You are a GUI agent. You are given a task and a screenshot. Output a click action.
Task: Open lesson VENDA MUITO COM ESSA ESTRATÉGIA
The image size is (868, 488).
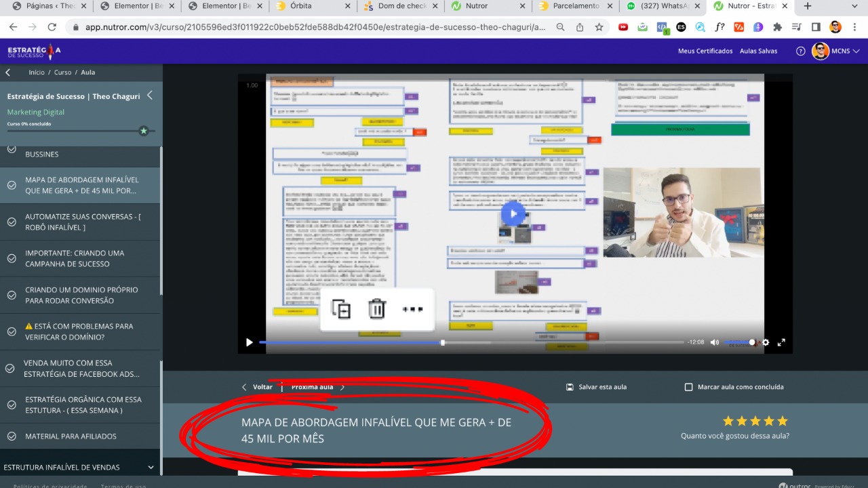click(x=81, y=368)
